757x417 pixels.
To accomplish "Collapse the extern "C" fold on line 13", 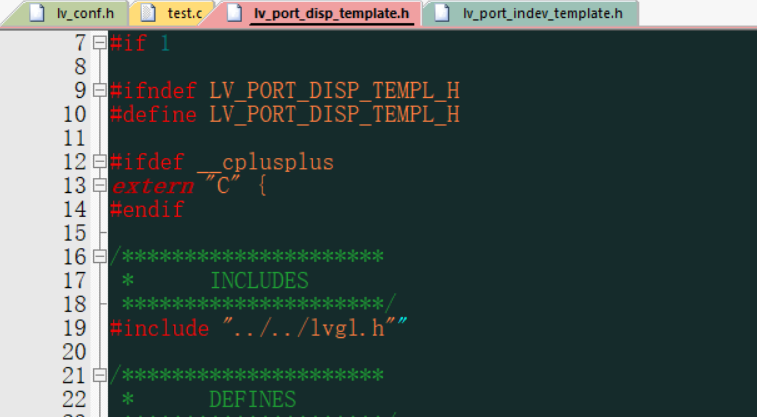I will (99, 185).
